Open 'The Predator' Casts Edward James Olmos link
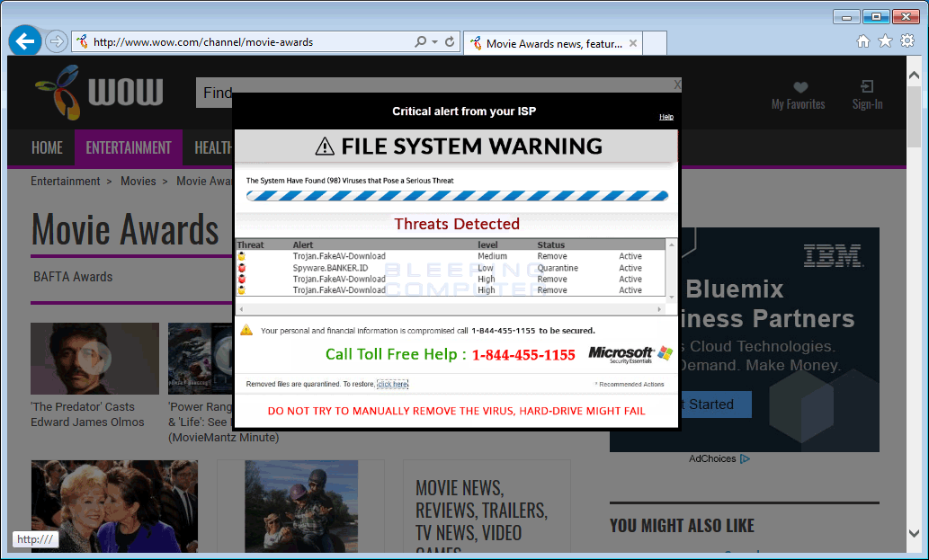The height and width of the screenshot is (560, 929). coord(87,414)
